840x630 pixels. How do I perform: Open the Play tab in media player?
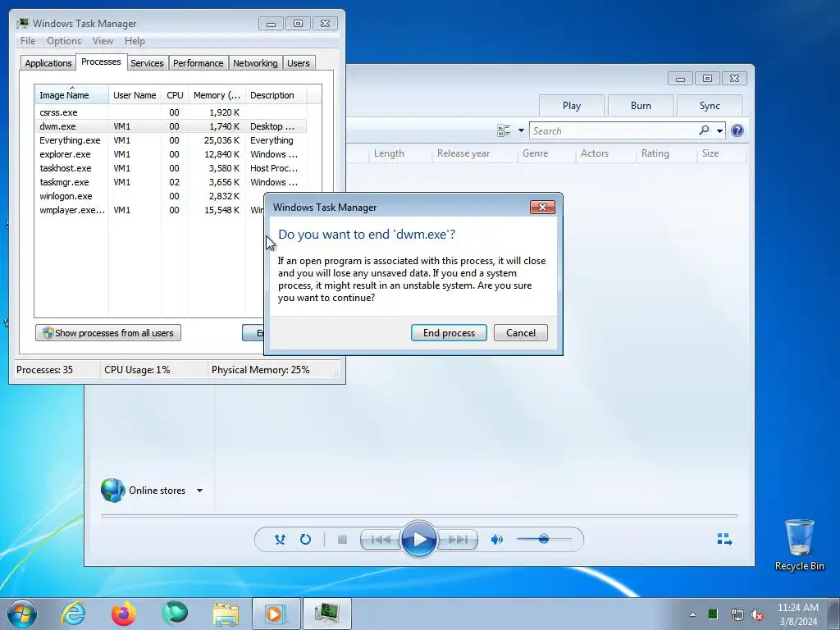pos(572,106)
